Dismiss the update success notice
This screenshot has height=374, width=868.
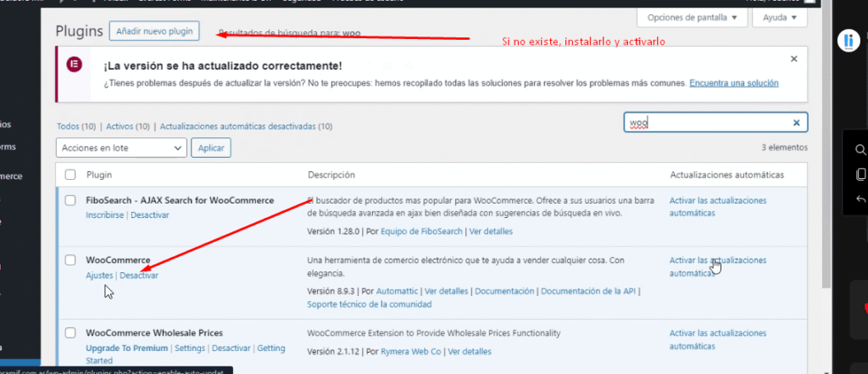[x=793, y=59]
